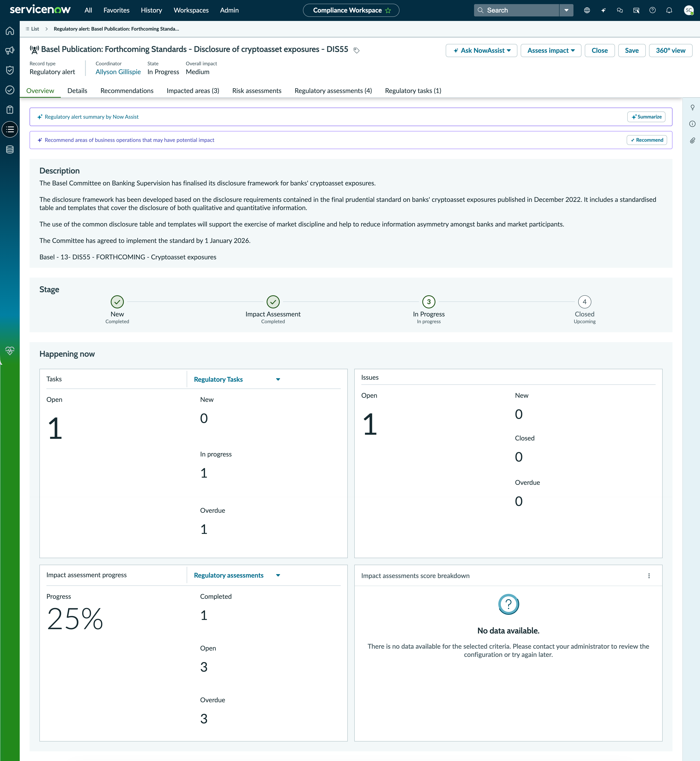Open the notifications bell icon
700x761 pixels.
[x=669, y=10]
